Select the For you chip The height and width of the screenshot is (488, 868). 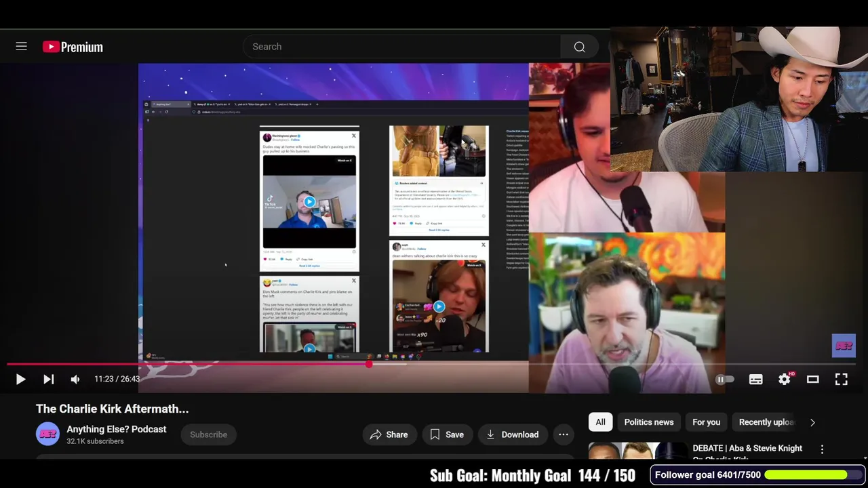(706, 422)
